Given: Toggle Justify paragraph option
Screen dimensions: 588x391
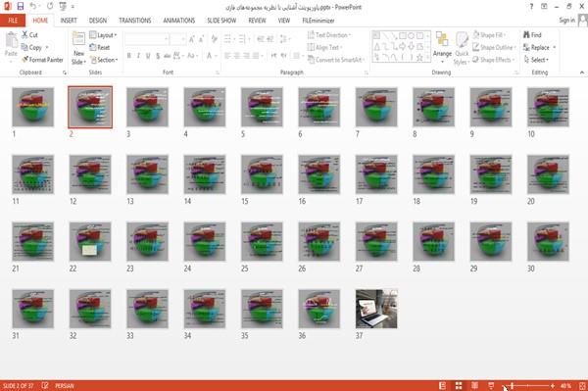Looking at the screenshot, I should coord(256,56).
